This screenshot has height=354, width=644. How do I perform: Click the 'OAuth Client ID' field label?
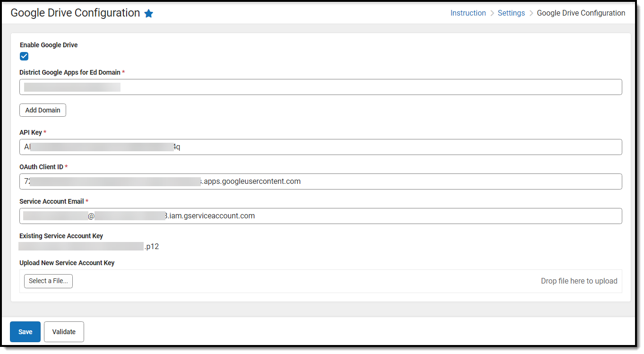click(x=42, y=167)
